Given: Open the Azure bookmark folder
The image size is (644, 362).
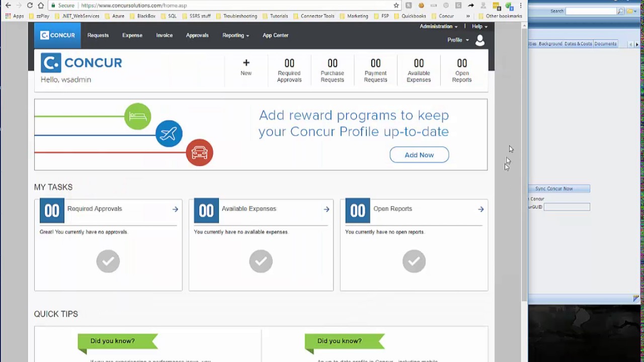Looking at the screenshot, I should pyautogui.click(x=114, y=16).
